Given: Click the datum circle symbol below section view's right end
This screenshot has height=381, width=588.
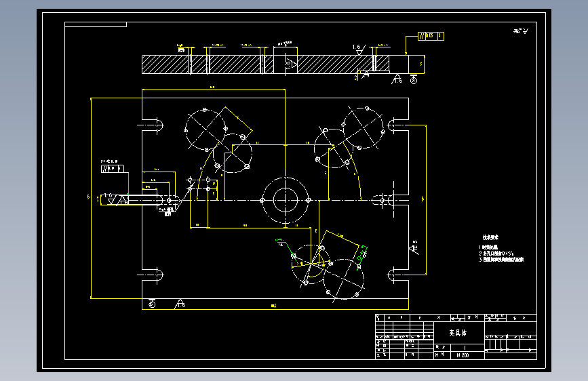Looking at the screenshot, I should click(414, 80).
